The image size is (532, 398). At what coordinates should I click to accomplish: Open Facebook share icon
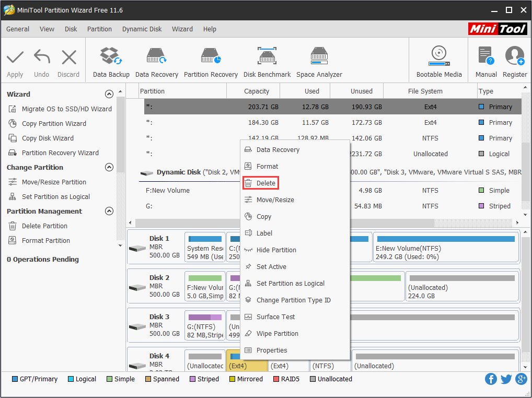click(491, 379)
